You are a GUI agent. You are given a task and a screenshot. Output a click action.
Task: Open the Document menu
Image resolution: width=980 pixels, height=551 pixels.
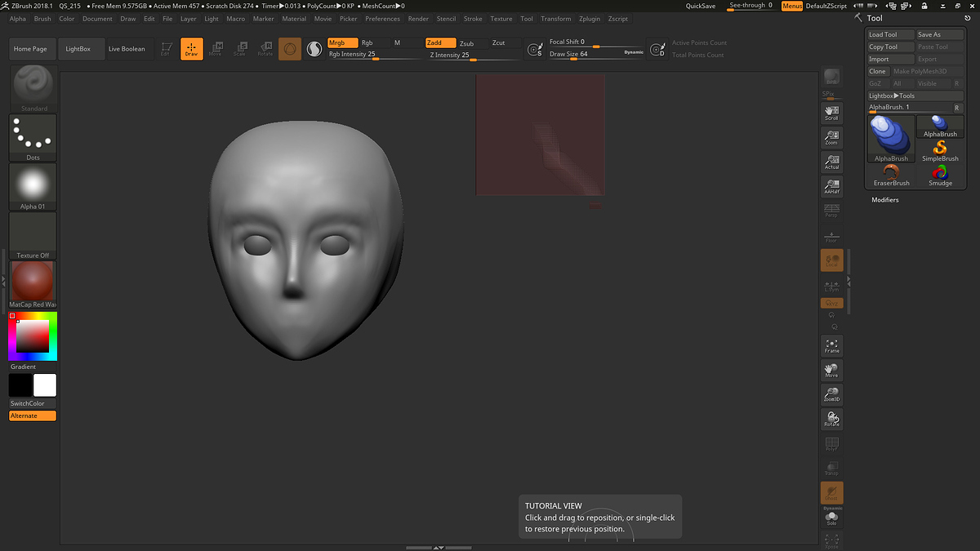(x=97, y=19)
